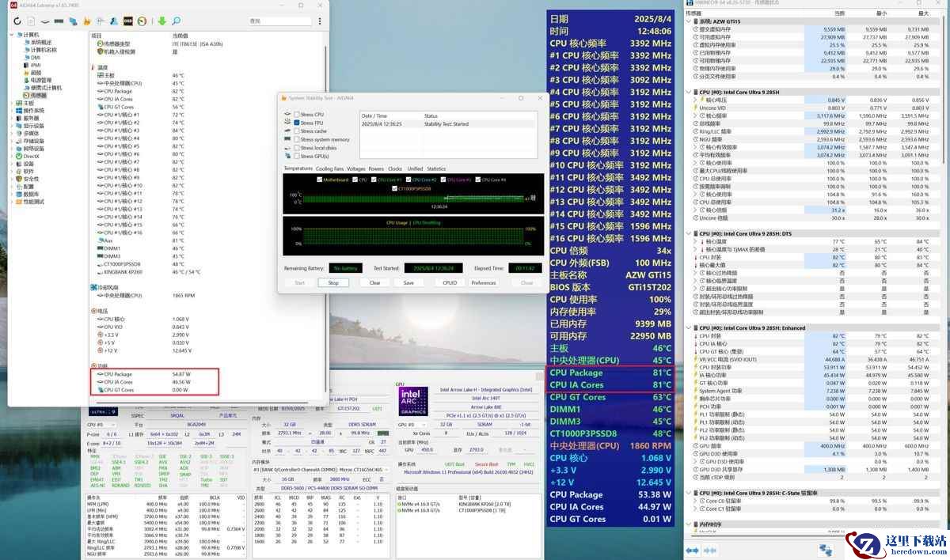
Task: Expand 性能测试 node in AIDA64 tree
Action: (11, 202)
